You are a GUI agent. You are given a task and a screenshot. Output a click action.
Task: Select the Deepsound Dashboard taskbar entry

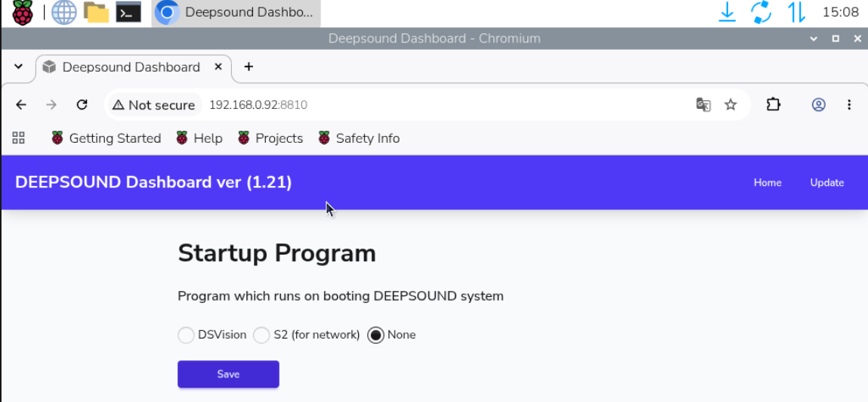[236, 13]
